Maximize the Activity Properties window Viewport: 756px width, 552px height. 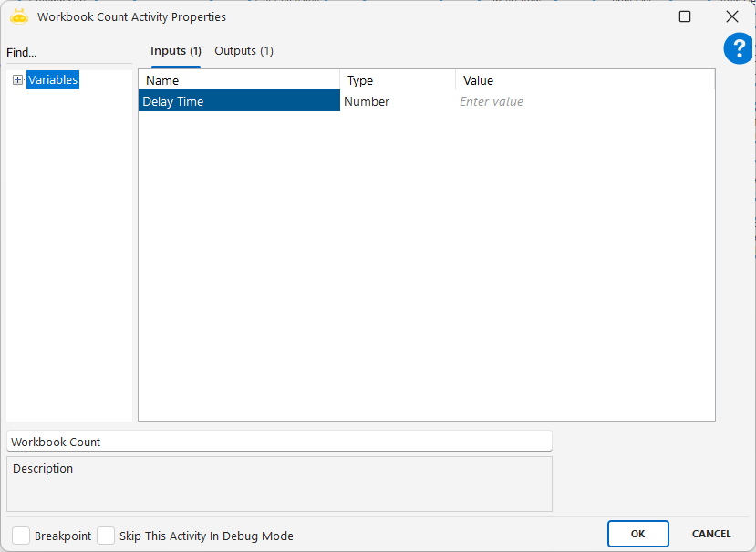tap(685, 16)
